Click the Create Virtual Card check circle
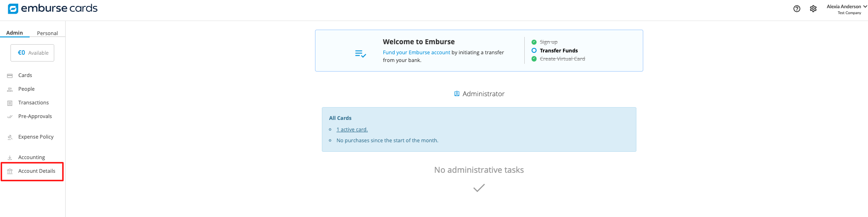 click(x=534, y=59)
